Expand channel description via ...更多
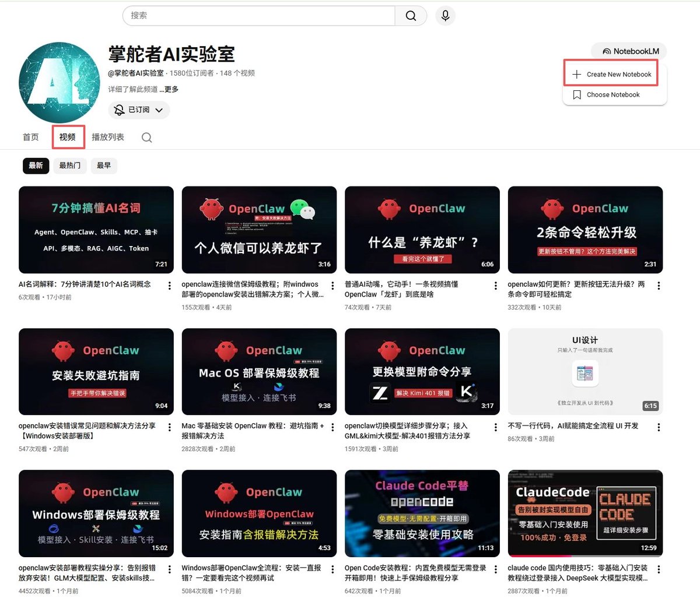 169,89
